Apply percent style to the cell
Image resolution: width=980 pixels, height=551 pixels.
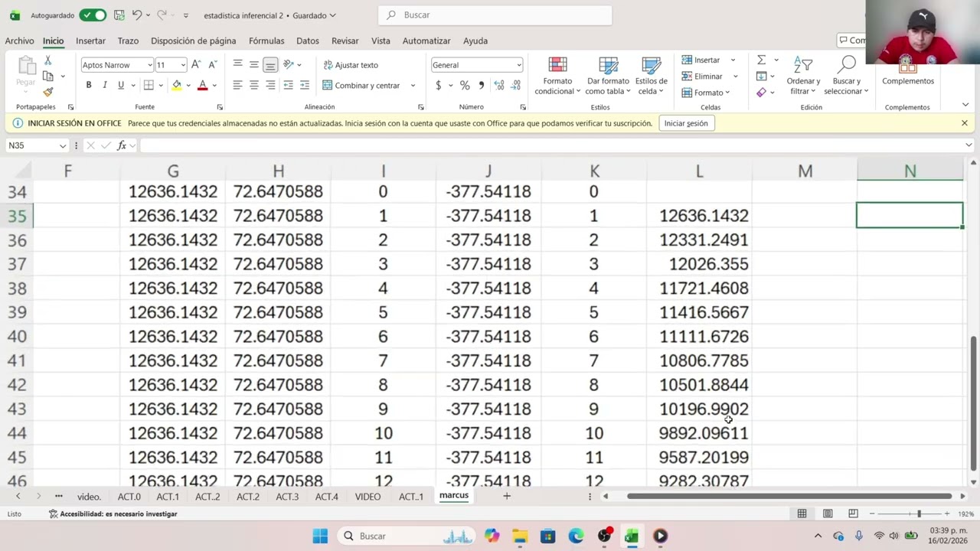point(464,85)
